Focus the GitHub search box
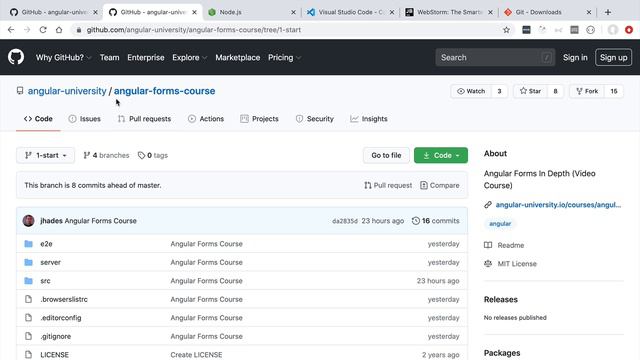640x360 pixels. (x=495, y=58)
